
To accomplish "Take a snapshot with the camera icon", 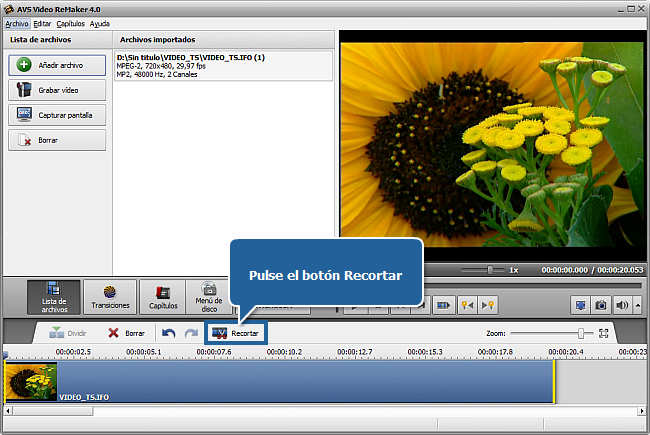I will coord(602,305).
